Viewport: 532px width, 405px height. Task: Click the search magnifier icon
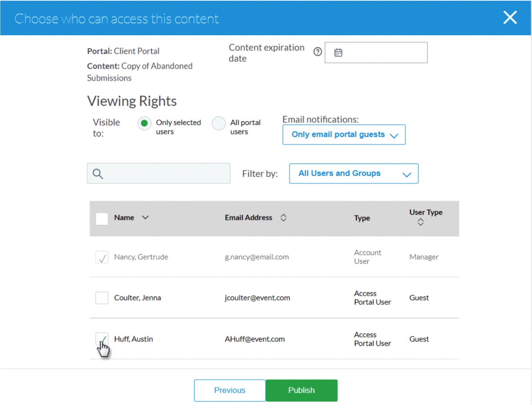[x=98, y=174]
